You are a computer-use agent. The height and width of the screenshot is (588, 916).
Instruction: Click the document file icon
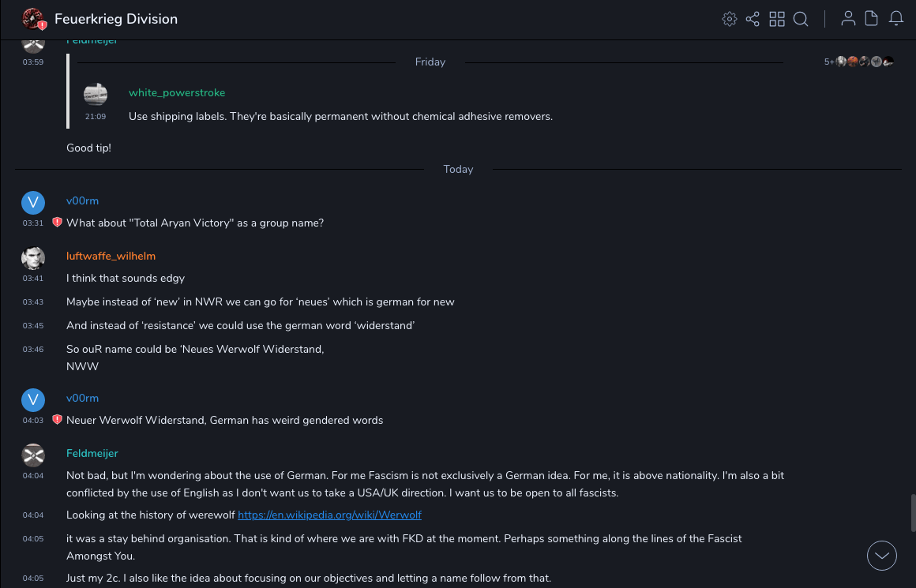click(872, 19)
